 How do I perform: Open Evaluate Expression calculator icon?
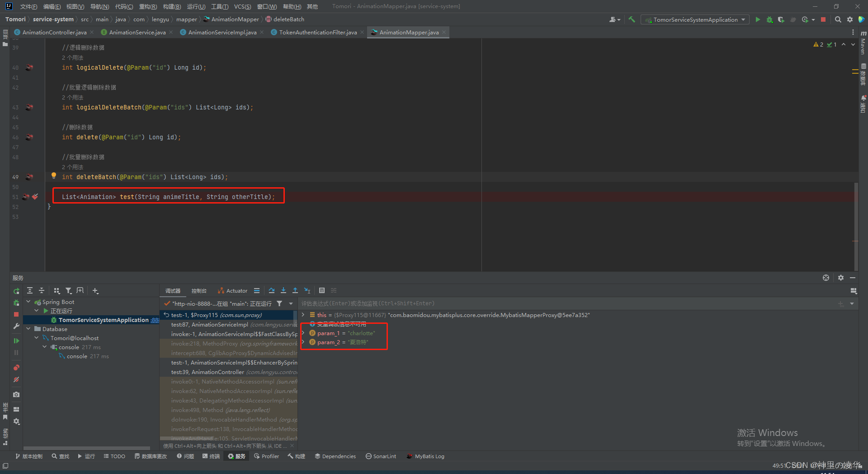tap(322, 290)
